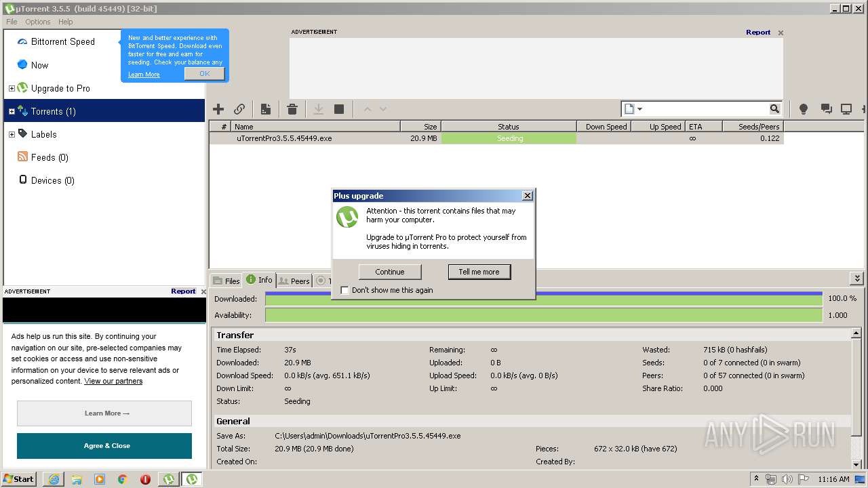Viewport: 868px width, 488px height.
Task: Close the sidebar advertisement panel
Action: click(x=203, y=291)
